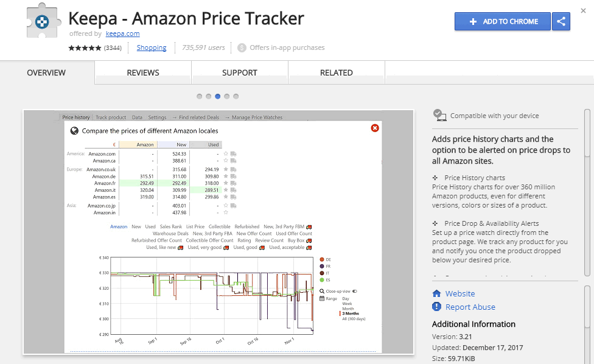Select the fourth screenshot carousel dot

point(226,96)
